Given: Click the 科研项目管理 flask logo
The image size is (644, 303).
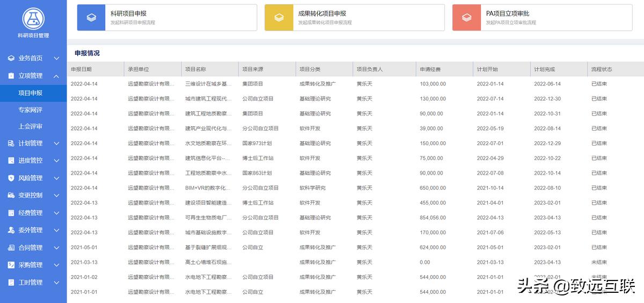Looking at the screenshot, I should pyautogui.click(x=33, y=19).
